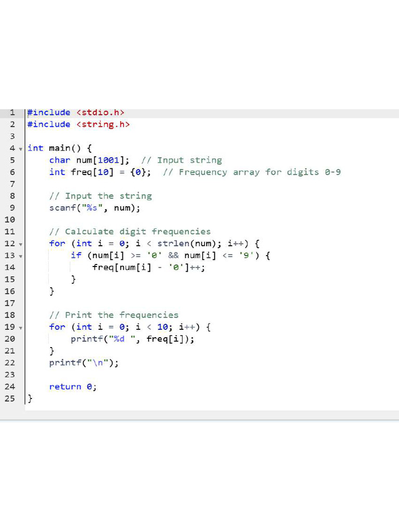Click on printf("%d ", freq[i]); statement

(x=132, y=339)
